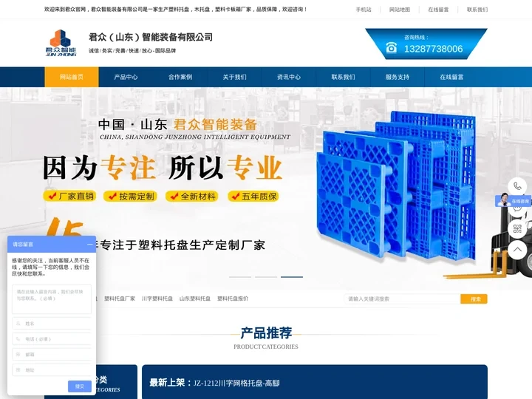Screen dimensions: 532x399
Task: Click the 君众（山东）智能装备有限公司 company title
Action: coord(151,37)
